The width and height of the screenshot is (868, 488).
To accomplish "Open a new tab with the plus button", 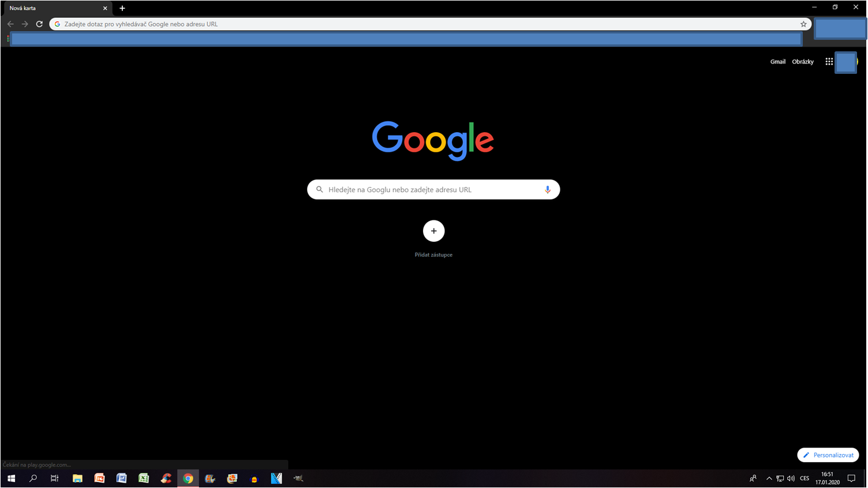I will tap(122, 8).
